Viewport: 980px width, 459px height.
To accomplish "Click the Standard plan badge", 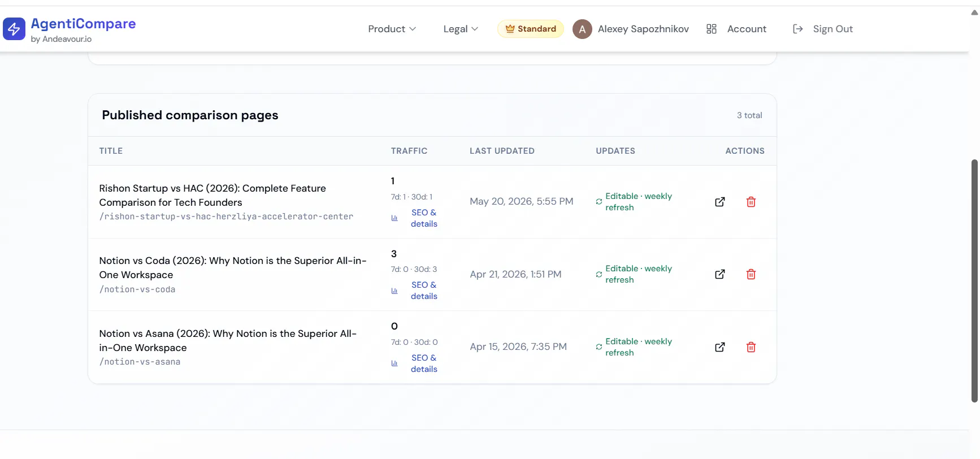I will pyautogui.click(x=531, y=29).
